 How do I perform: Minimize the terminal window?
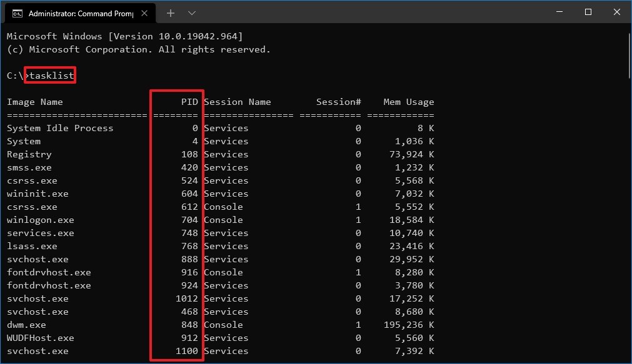(x=558, y=12)
